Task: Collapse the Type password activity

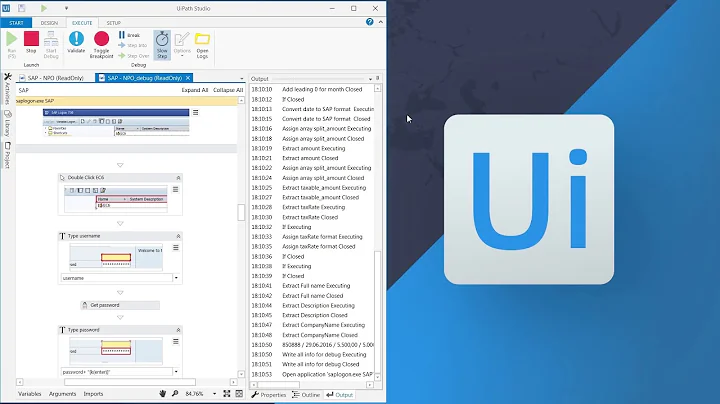Action: [178, 330]
